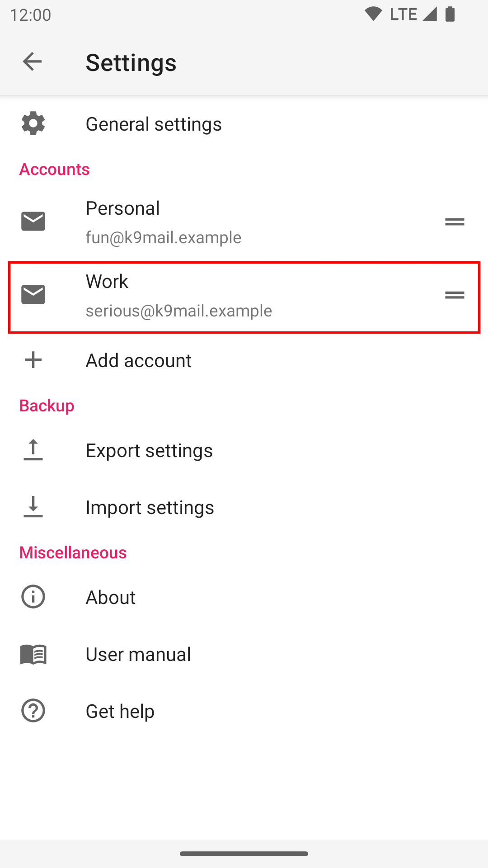488x868 pixels.
Task: Open the Work account settings
Action: [x=244, y=297]
